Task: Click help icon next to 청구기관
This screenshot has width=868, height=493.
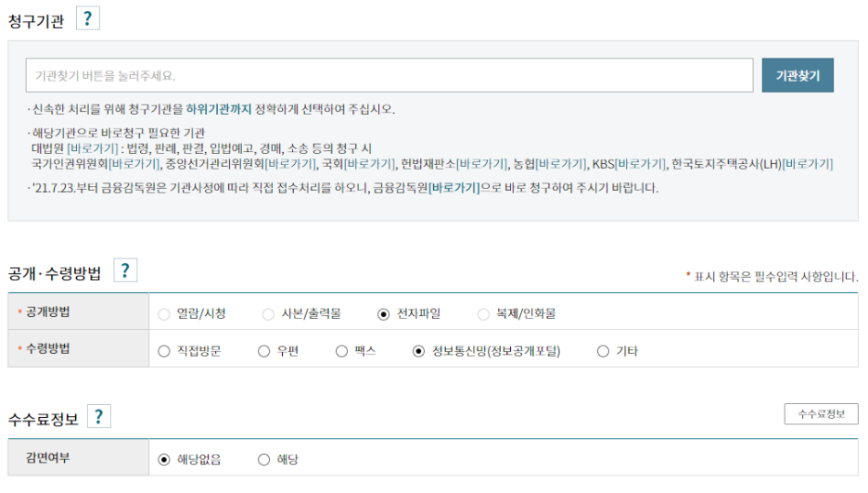Action: (x=87, y=19)
